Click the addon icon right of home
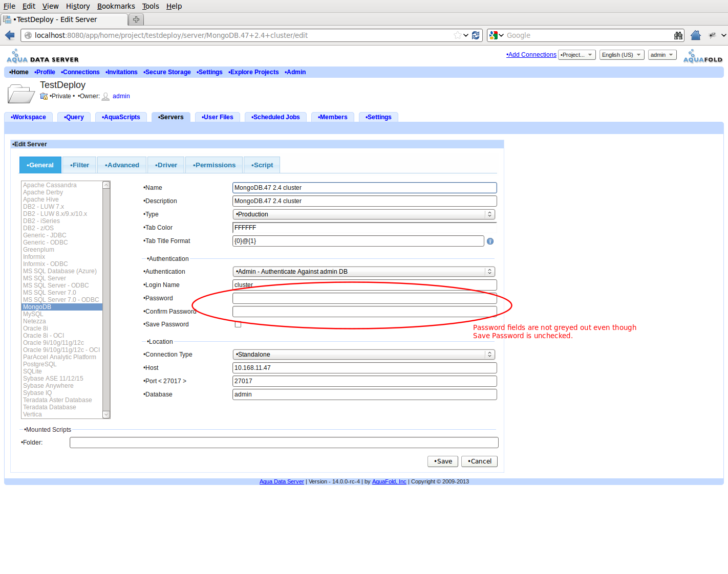This screenshot has width=728, height=574. pos(712,35)
